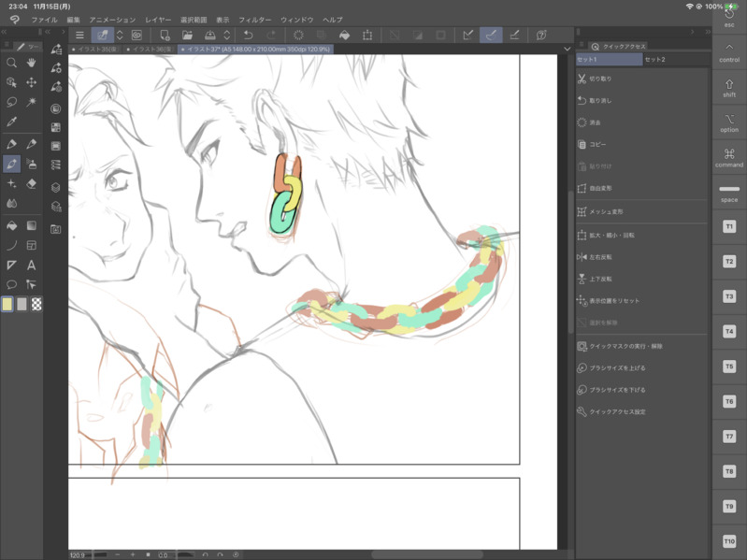Select the Object operation cube tool
747x560 pixels.
pos(11,82)
